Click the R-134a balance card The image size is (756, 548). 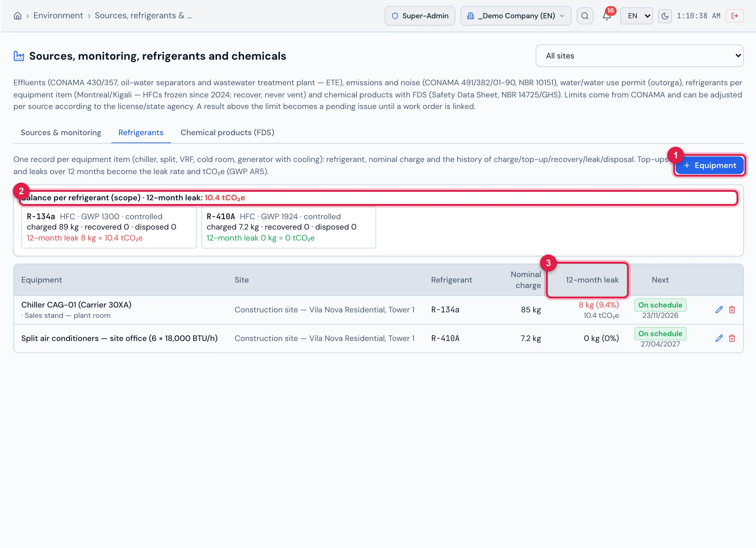pos(109,227)
